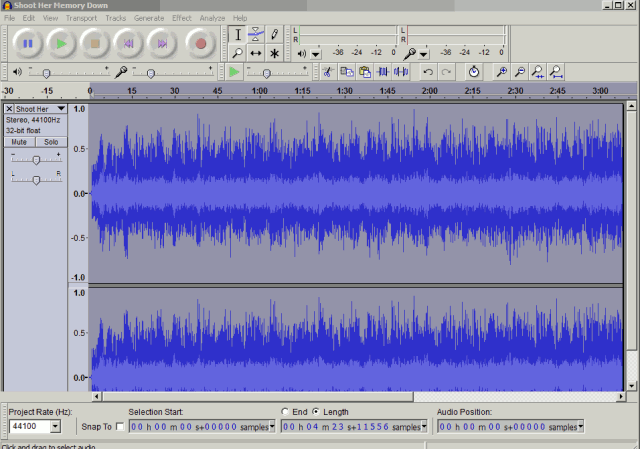Open the Edit menu
This screenshot has width=640, height=449.
(x=29, y=18)
